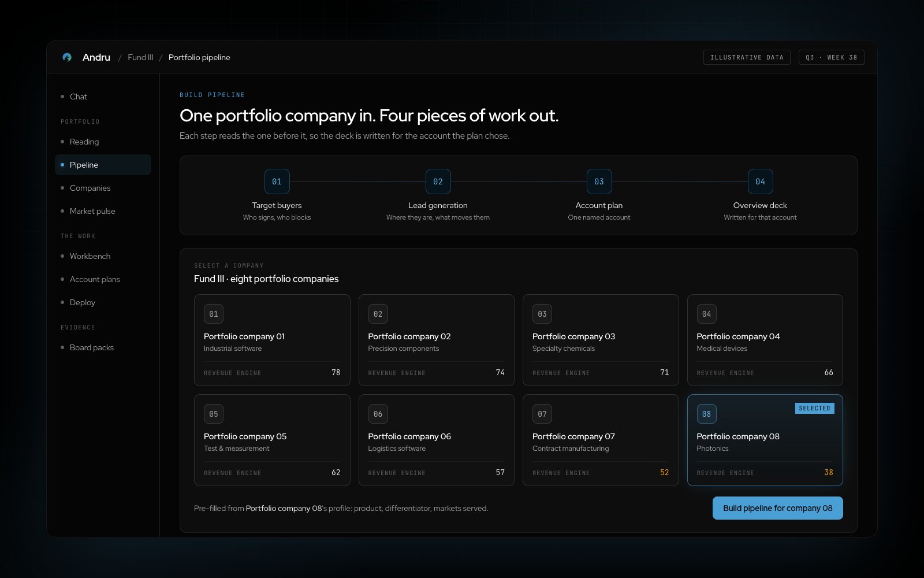The width and height of the screenshot is (924, 578).
Task: Open Board packs in the sidebar
Action: pyautogui.click(x=103, y=347)
